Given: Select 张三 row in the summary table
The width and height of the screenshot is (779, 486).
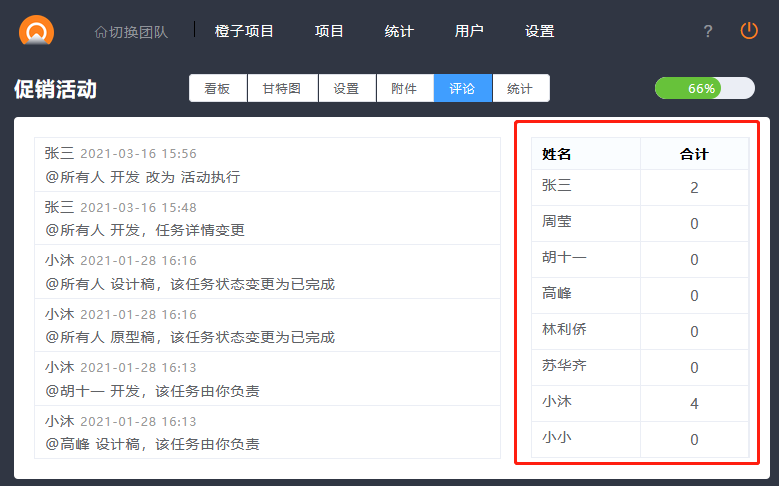Looking at the screenshot, I should (640, 187).
